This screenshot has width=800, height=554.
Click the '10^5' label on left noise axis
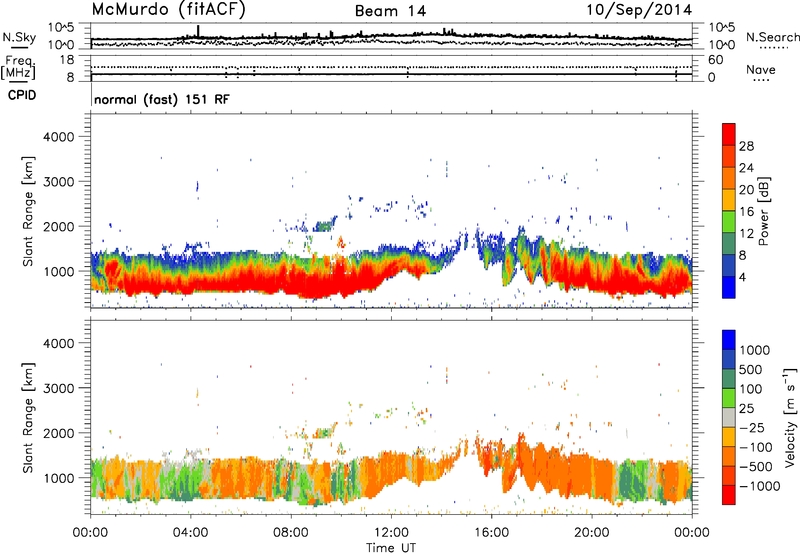point(61,28)
